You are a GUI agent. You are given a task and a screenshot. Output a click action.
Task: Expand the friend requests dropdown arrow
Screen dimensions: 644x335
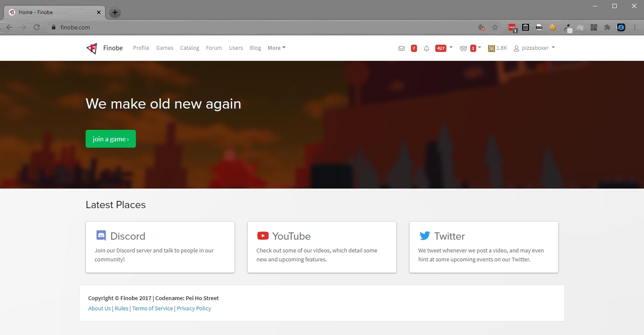tap(480, 47)
